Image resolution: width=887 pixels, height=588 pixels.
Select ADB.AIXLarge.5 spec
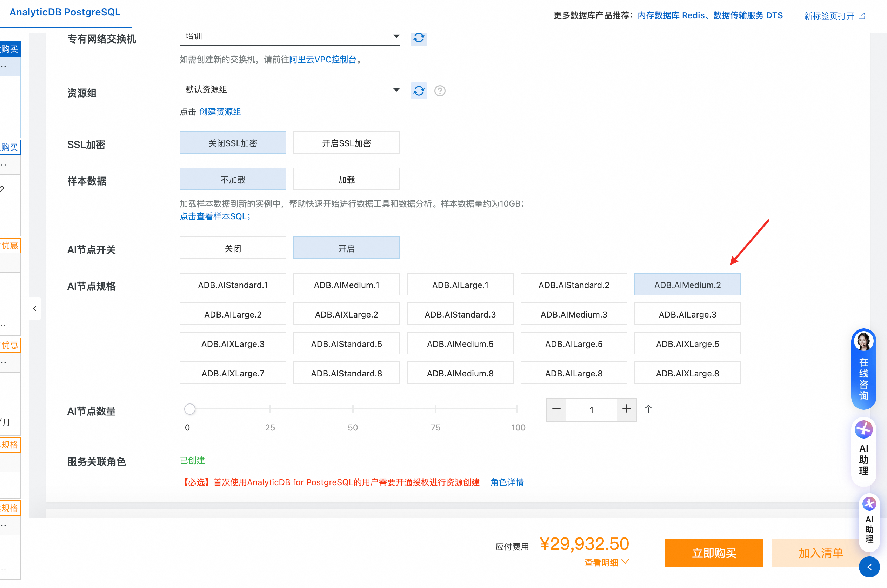coord(687,343)
